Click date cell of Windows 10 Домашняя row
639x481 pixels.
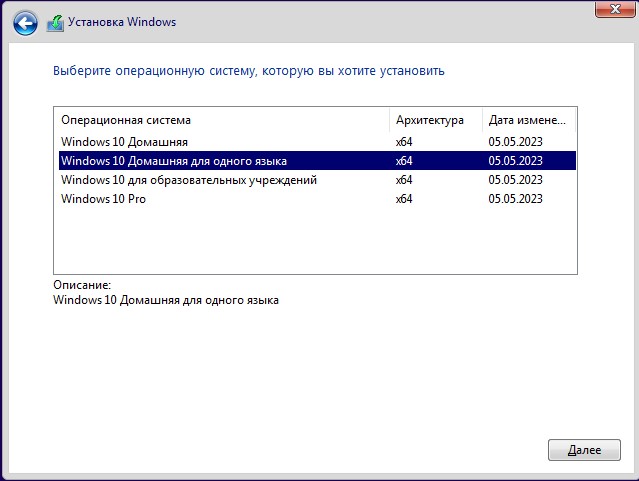tap(515, 142)
